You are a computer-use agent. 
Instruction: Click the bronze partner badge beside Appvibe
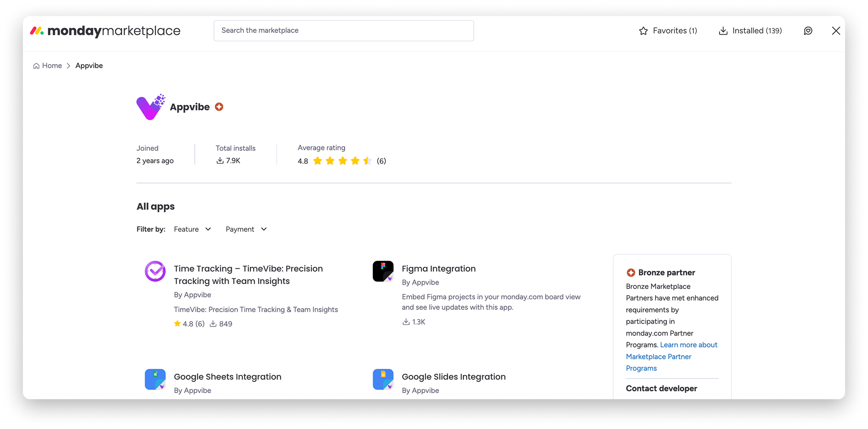(x=219, y=107)
